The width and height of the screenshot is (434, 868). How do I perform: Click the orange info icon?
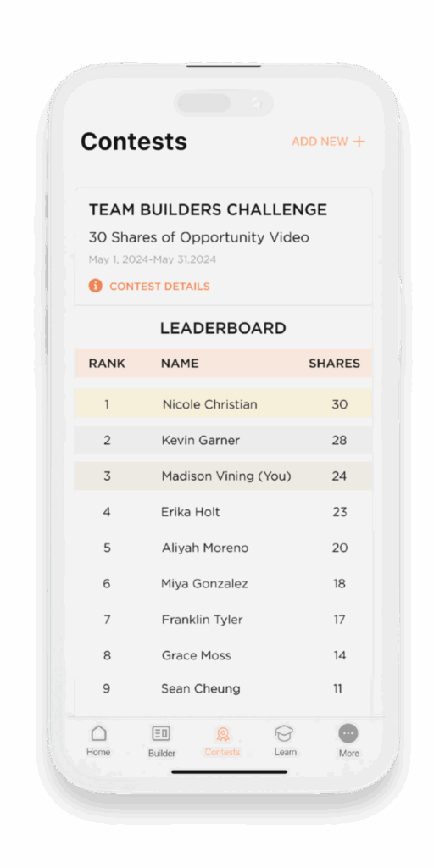pos(95,286)
